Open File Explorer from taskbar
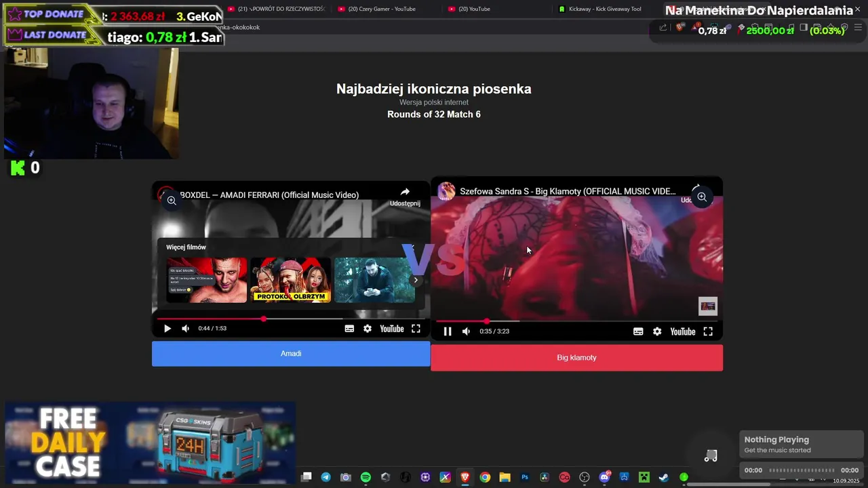Image resolution: width=868 pixels, height=488 pixels. coord(505,477)
